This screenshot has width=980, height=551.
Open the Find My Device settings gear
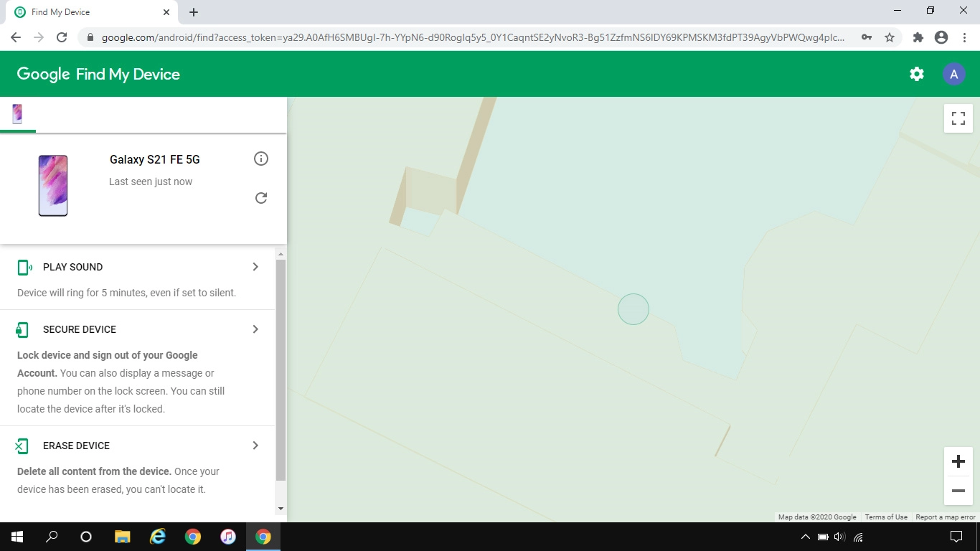coord(916,74)
